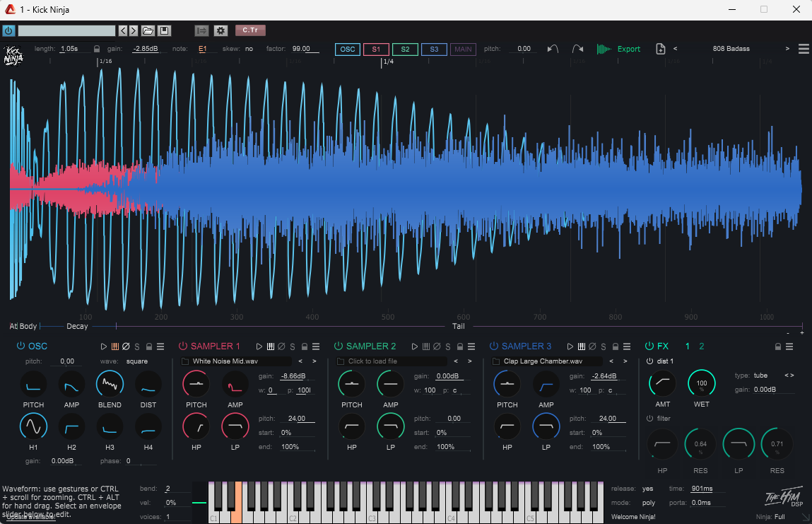Click the save preset icon beside 808 Badass
Image resolution: width=812 pixels, height=524 pixels.
click(661, 49)
